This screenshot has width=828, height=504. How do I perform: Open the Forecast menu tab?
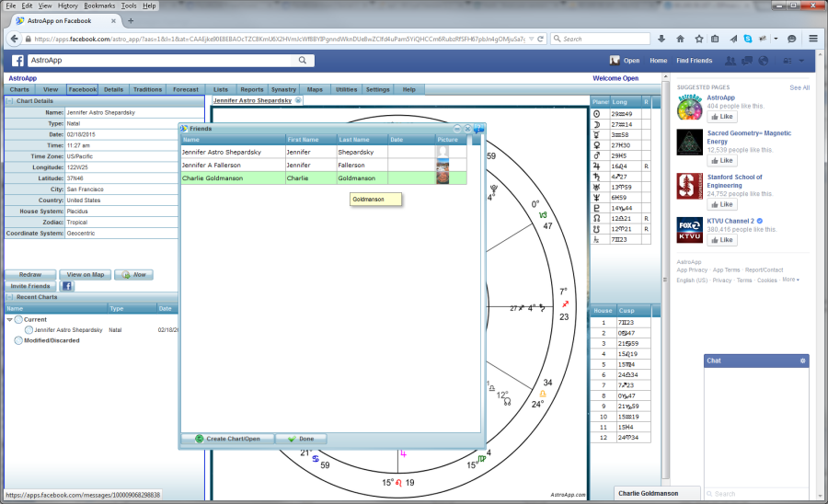[x=186, y=89]
